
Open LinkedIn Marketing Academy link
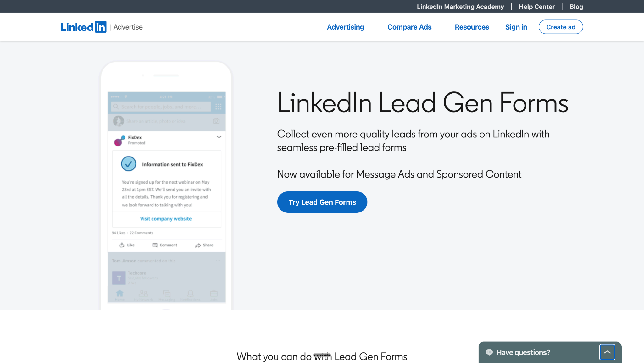[x=460, y=7]
